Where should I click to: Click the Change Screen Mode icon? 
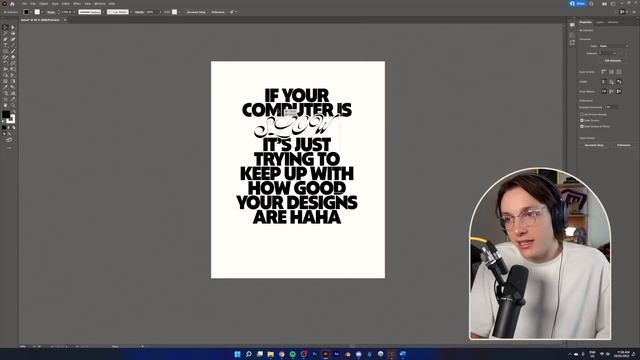(x=9, y=140)
